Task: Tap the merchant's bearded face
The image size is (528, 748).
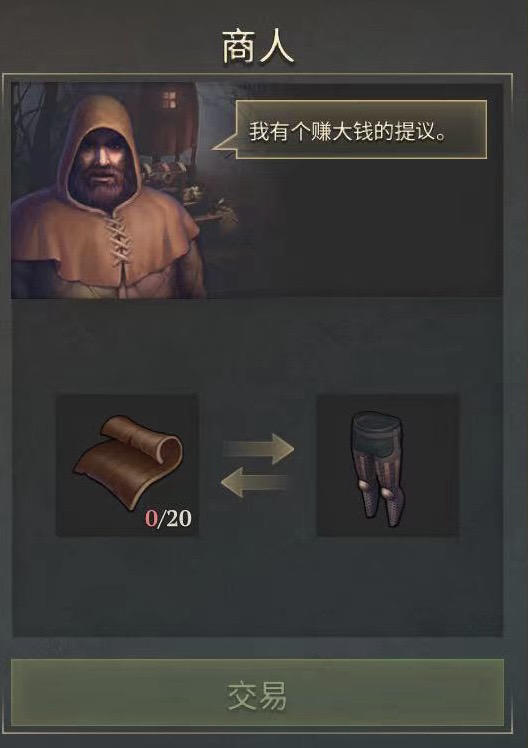Action: coord(101,167)
